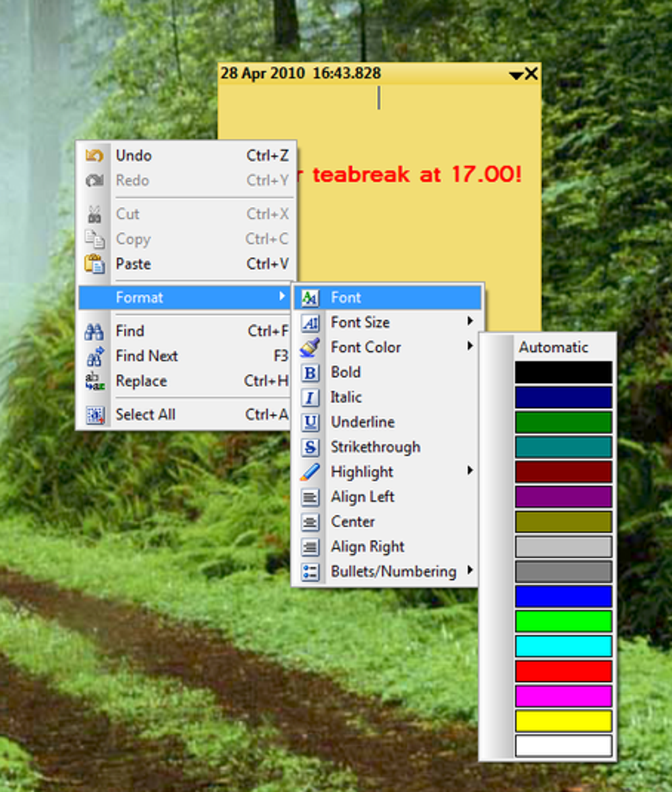672x792 pixels.
Task: Expand the Bullets/Numbering submenu arrow
Action: 470,570
